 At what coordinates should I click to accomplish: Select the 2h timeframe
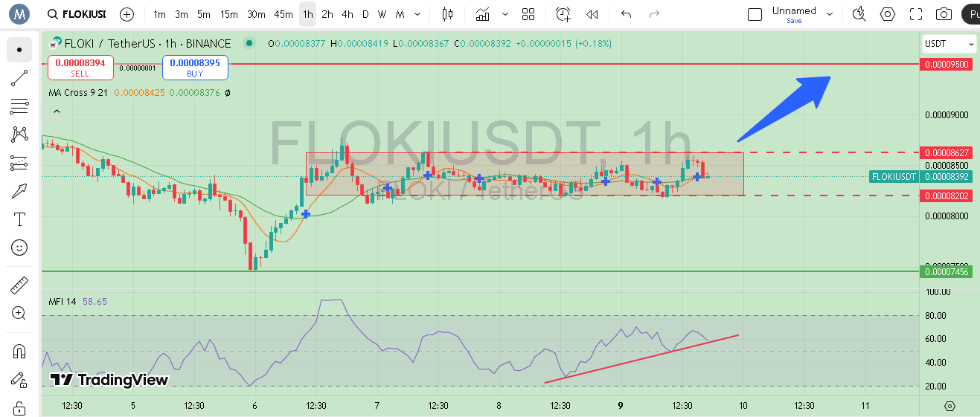pos(327,14)
